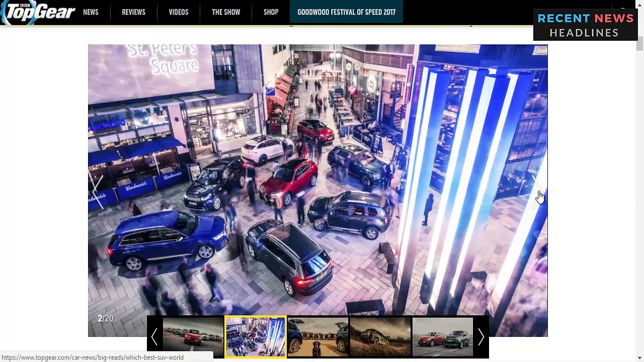644x362 pixels.
Task: Move thumbnail strip back with left arrow
Action: (154, 337)
